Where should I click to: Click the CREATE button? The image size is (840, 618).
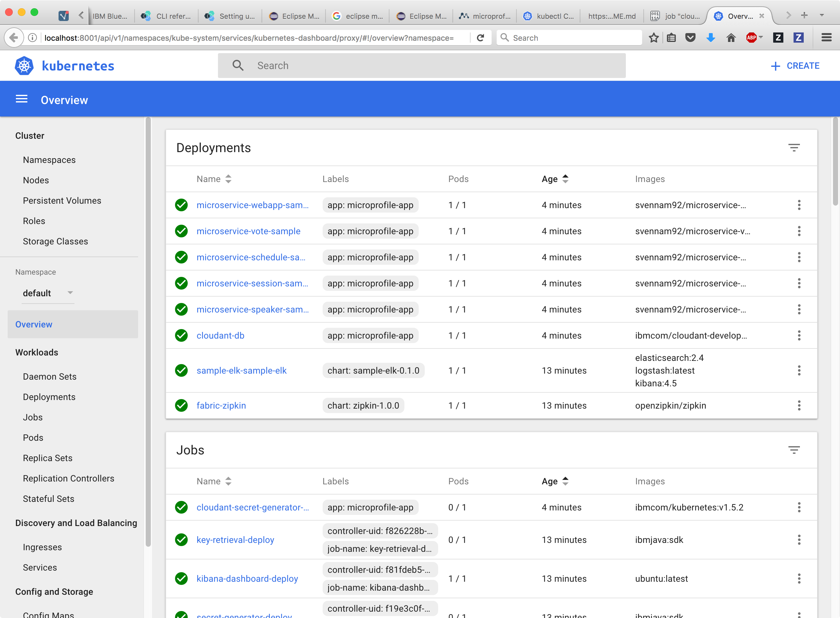[x=795, y=66]
